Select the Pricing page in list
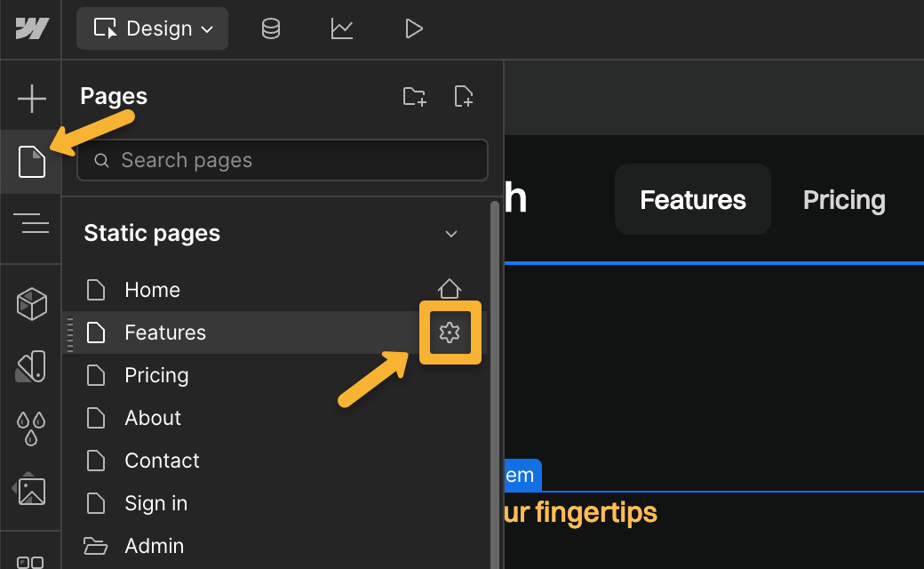Viewport: 924px width, 569px height. [x=156, y=375]
